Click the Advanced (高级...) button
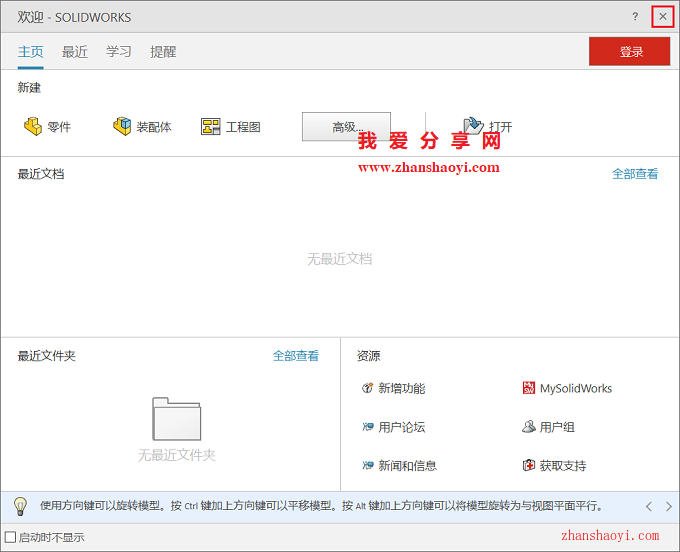 coord(347,127)
